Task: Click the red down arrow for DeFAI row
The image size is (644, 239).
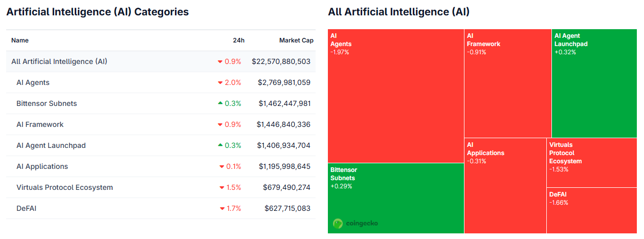Action: coord(222,209)
